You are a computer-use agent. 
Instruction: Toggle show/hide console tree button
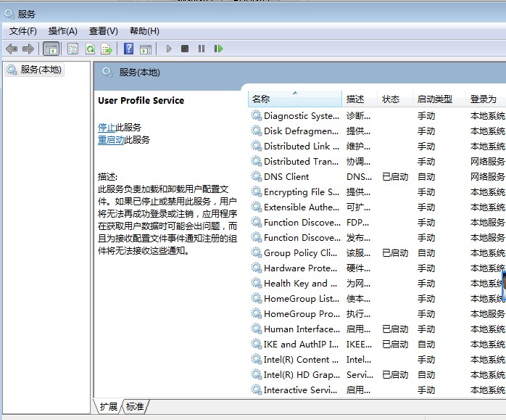[x=51, y=49]
